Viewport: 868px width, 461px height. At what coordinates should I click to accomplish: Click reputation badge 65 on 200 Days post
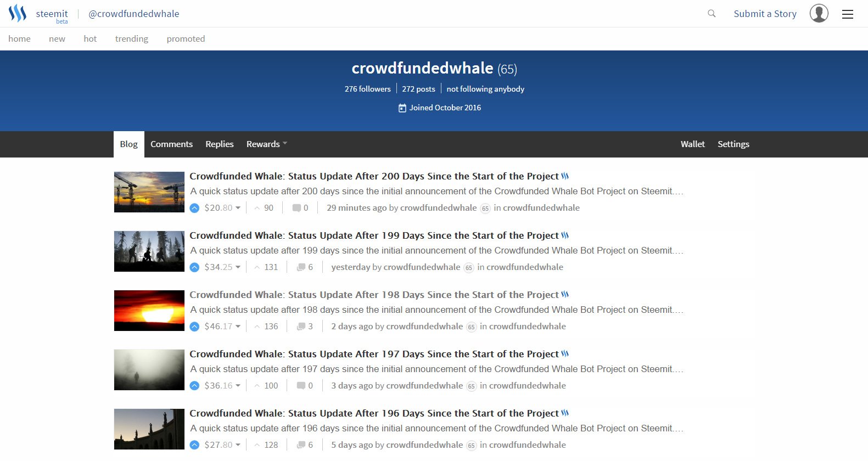[x=485, y=209]
